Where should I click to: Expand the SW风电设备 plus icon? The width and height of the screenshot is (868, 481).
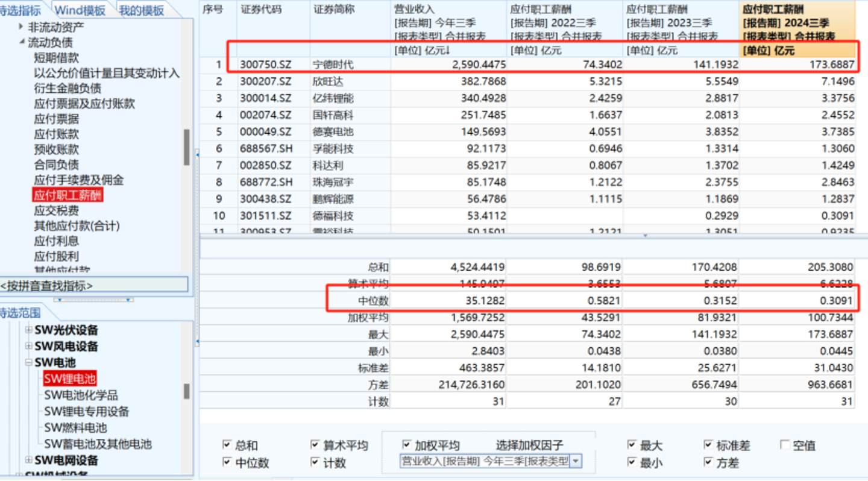pos(29,347)
